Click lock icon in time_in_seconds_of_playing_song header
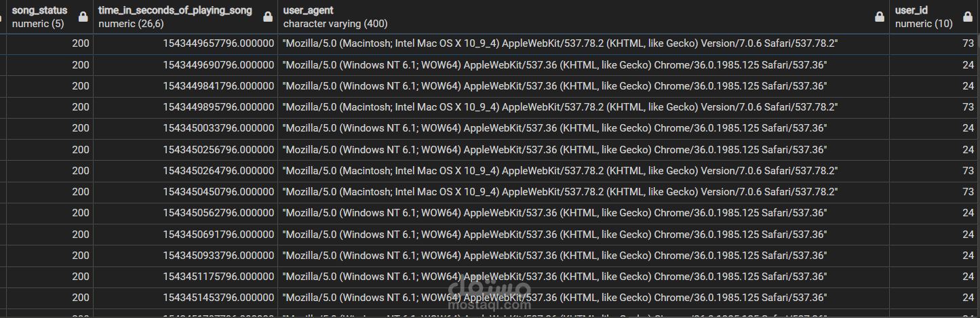The width and height of the screenshot is (980, 318). [x=268, y=17]
